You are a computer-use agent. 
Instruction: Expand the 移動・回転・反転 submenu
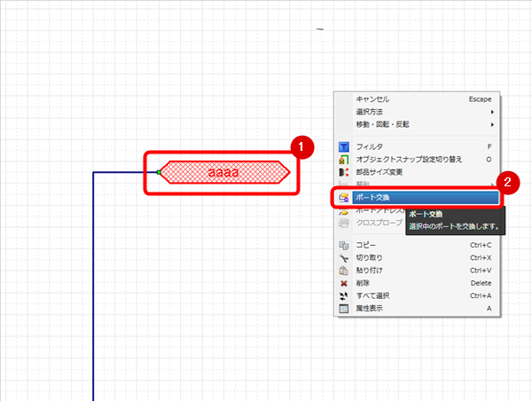tap(418, 124)
